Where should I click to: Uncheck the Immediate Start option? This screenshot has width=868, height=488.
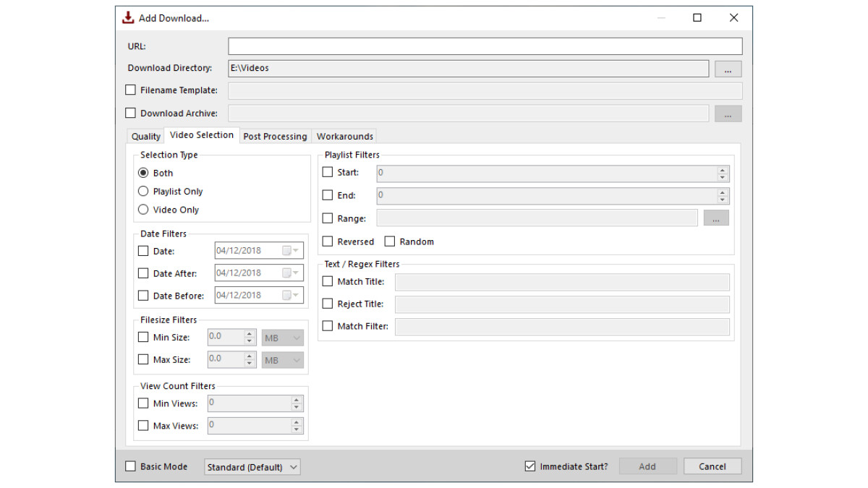coord(530,467)
